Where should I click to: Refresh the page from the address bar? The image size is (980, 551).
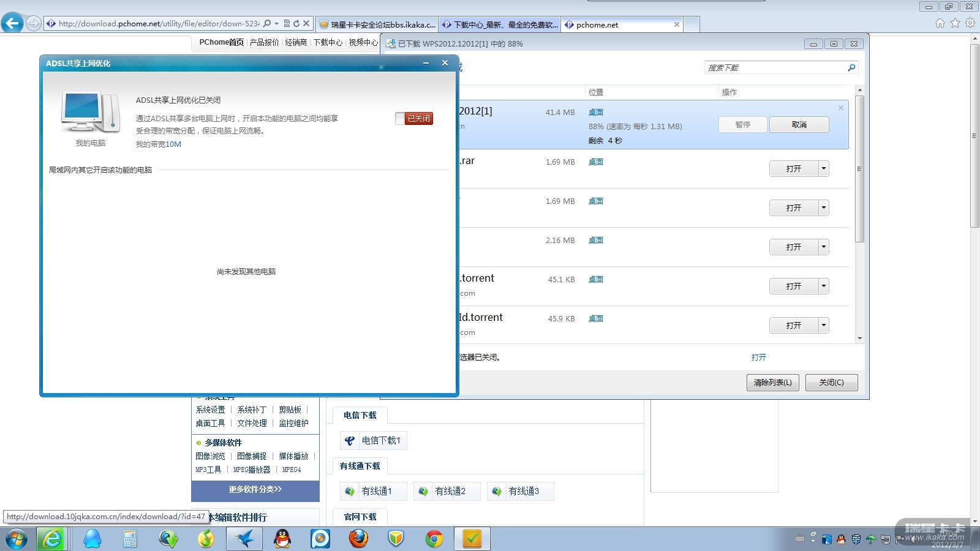296,24
